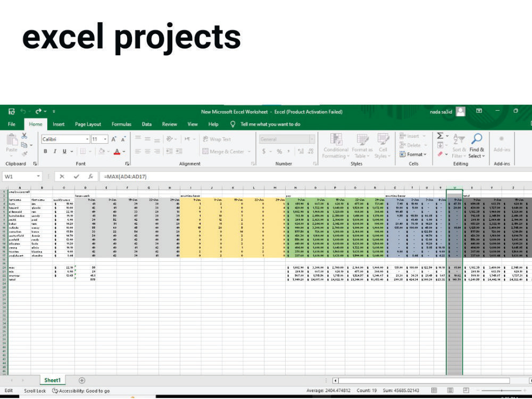Open the General number format dropdown
The width and height of the screenshot is (532, 399).
311,139
